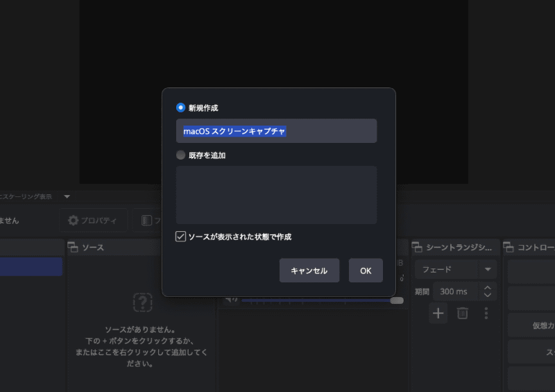Click the existing sources list box
This screenshot has height=392, width=555.
point(276,195)
